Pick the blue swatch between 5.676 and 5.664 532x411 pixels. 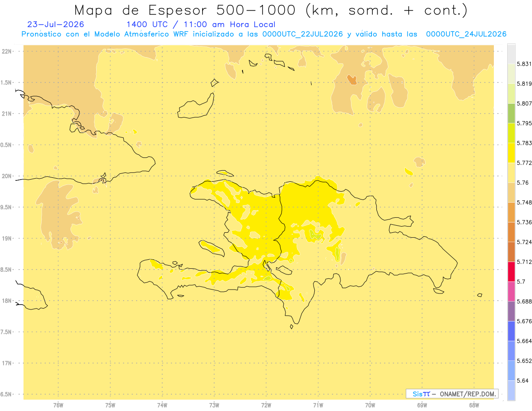pos(511,331)
